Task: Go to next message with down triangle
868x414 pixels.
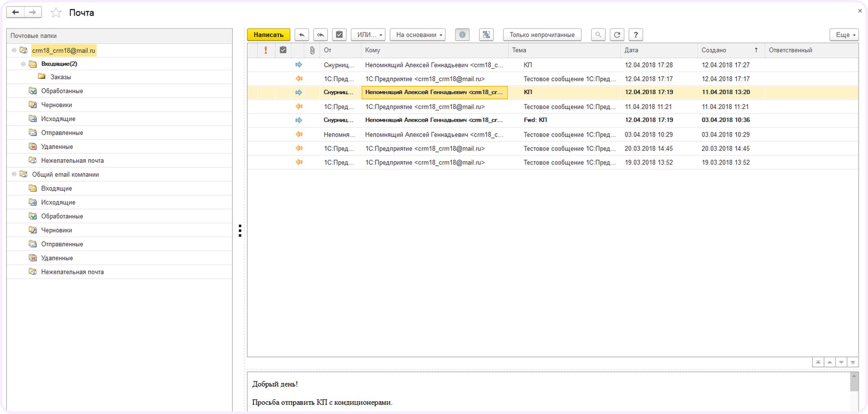Action: (842, 362)
